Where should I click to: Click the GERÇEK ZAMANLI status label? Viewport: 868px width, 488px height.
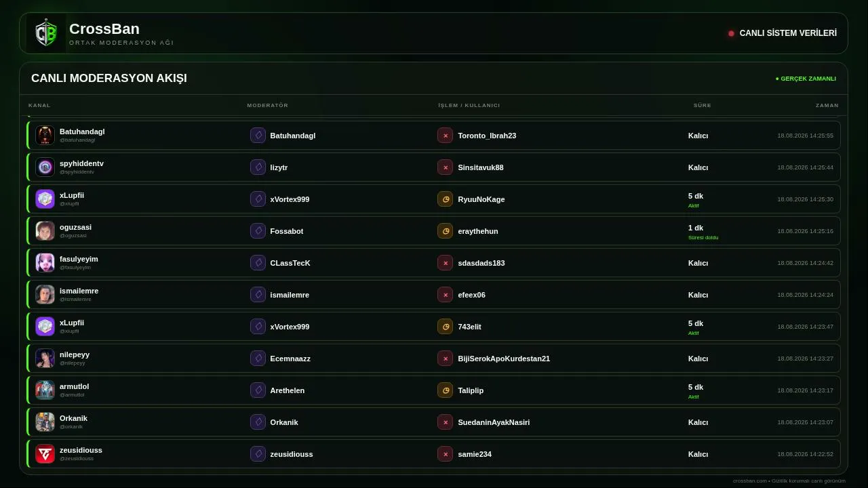point(806,79)
